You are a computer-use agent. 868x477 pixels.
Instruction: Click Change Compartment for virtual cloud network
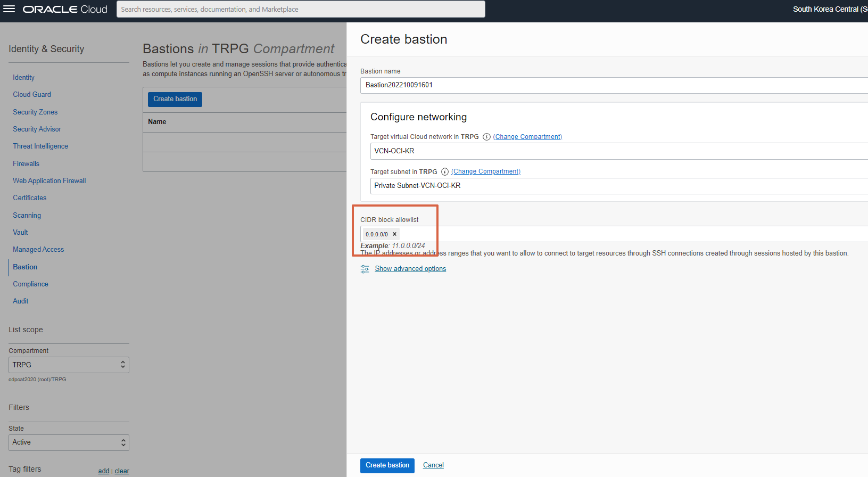click(x=527, y=137)
